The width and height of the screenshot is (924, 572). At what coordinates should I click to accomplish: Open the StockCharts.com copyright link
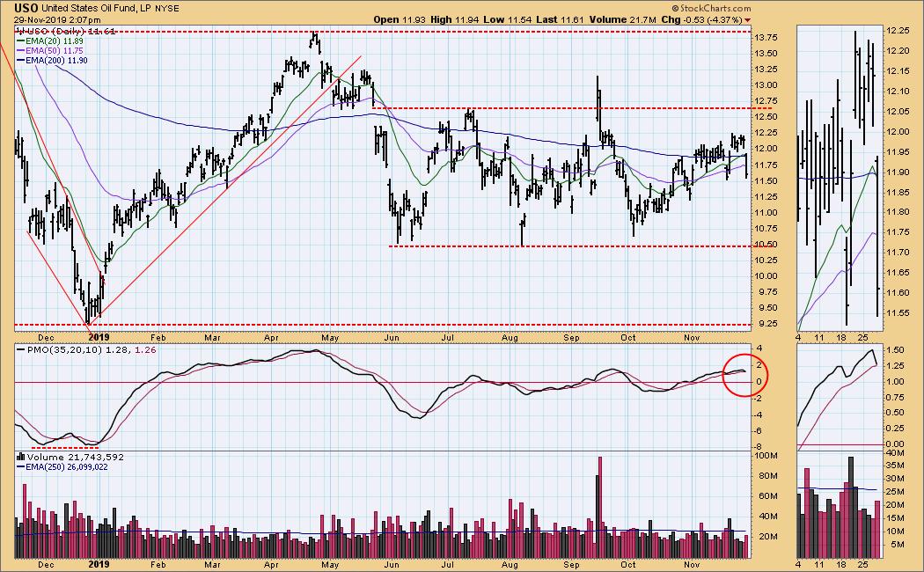pyautogui.click(x=712, y=8)
